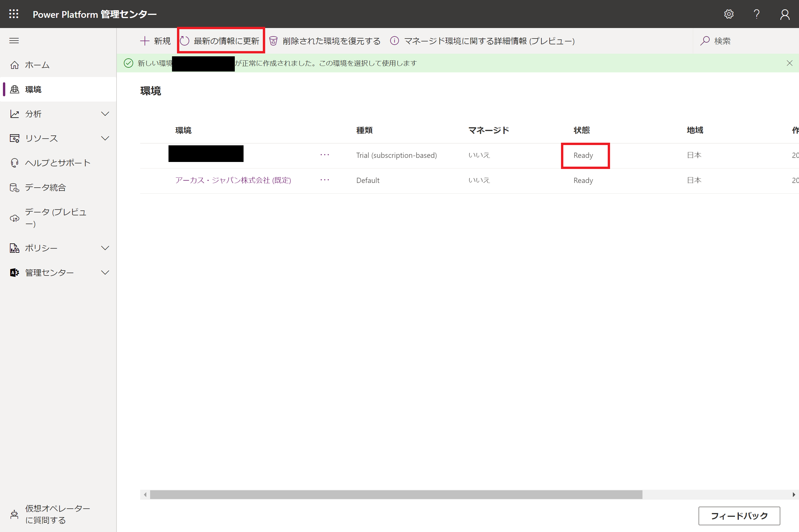The height and width of the screenshot is (532, 799).
Task: Click 新規 to create an environment
Action: pyautogui.click(x=155, y=41)
